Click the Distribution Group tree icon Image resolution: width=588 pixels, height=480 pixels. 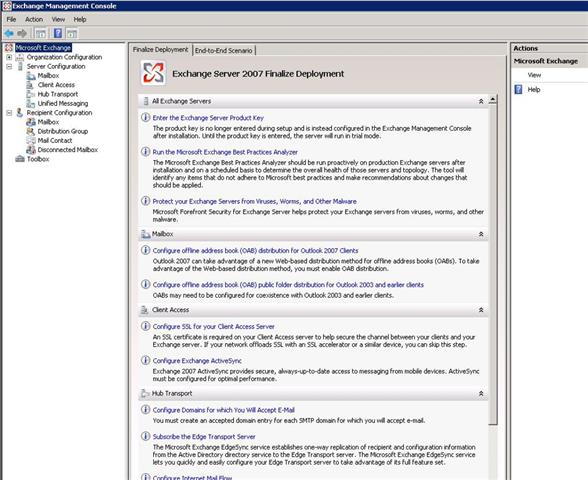coord(31,131)
